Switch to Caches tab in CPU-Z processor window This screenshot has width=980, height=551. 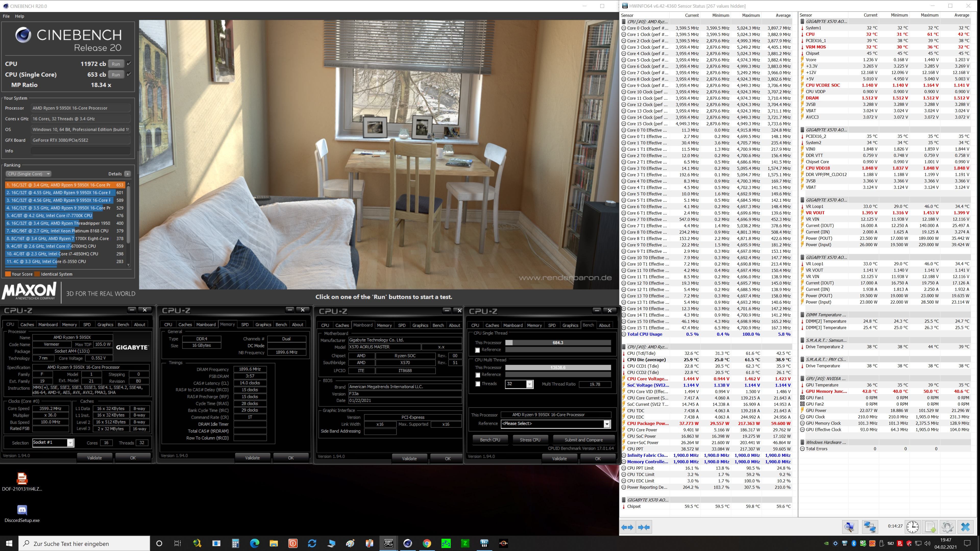point(27,324)
